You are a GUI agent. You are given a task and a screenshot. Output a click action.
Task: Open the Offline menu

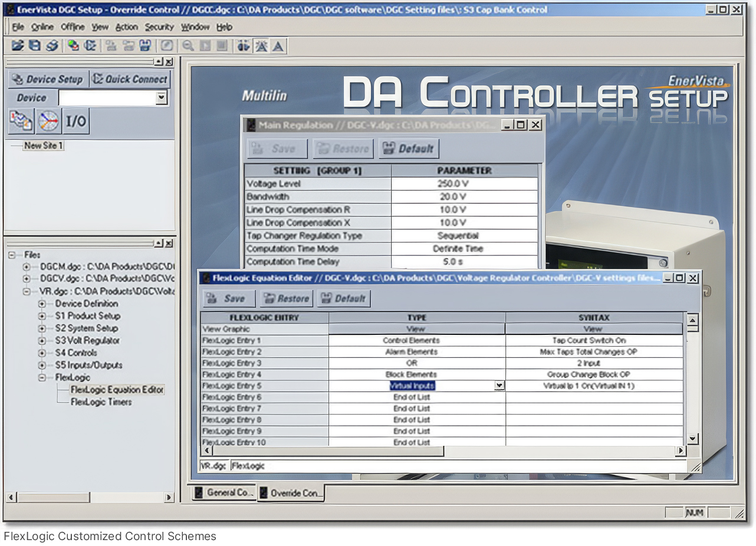point(73,27)
